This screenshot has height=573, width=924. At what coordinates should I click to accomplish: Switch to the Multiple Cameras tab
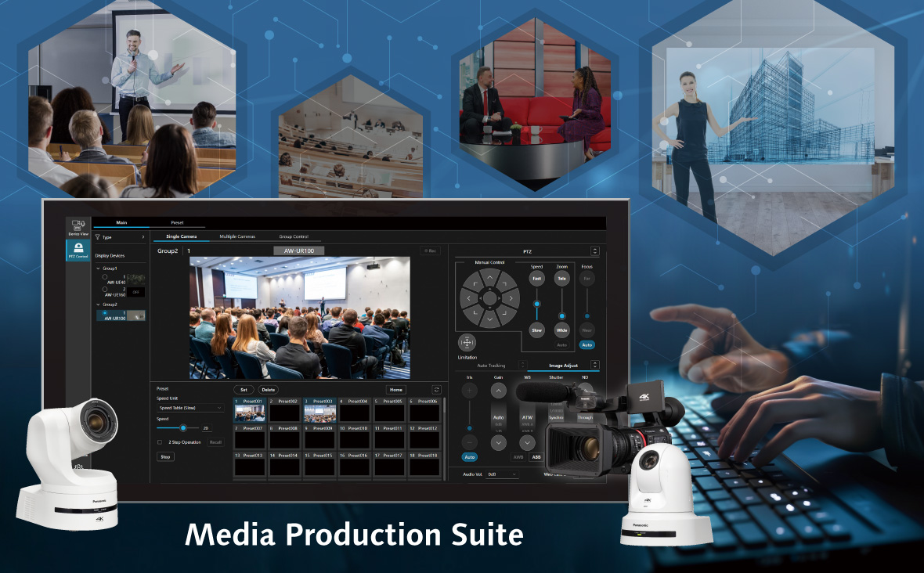pyautogui.click(x=237, y=236)
